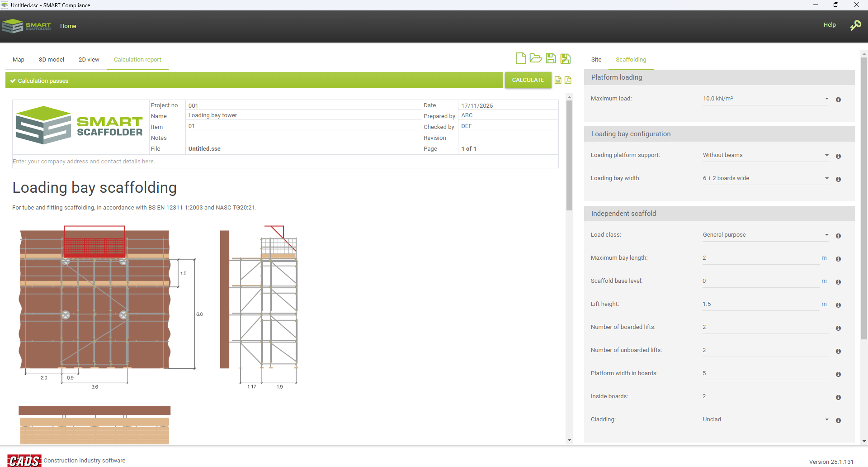
Task: Open the key licence icon in header
Action: tap(855, 25)
